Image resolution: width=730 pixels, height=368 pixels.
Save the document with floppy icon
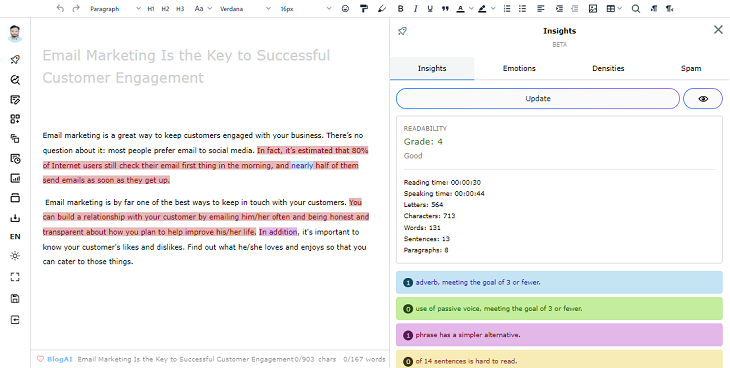pos(15,299)
